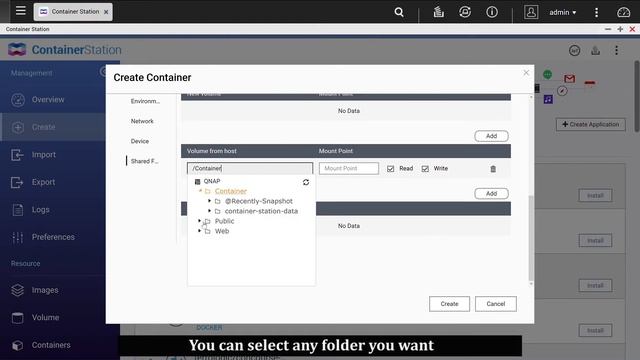Viewport: 640px width, 360px height.
Task: Open external devices sync icon in top bar
Action: point(465,12)
